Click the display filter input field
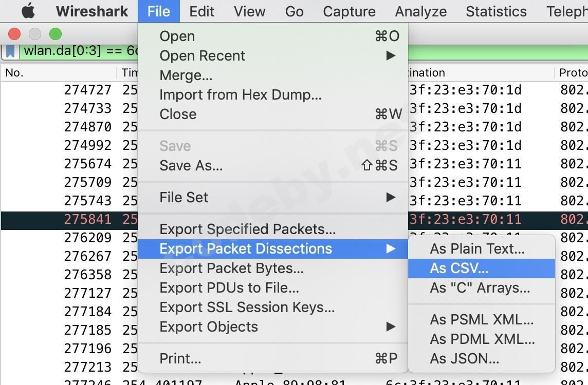The image size is (588, 385). click(x=77, y=51)
